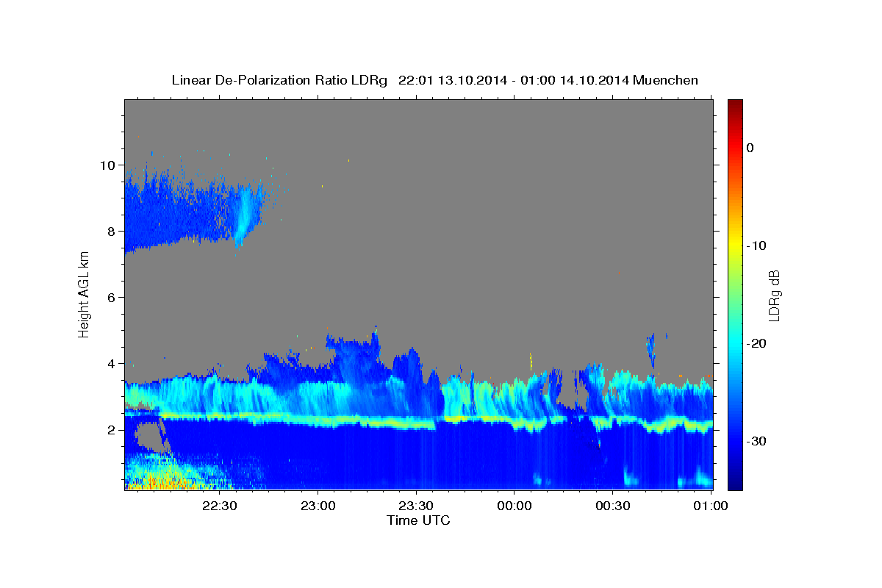Click the colorbar value label -10
Image resolution: width=882 pixels, height=588 pixels.
756,245
